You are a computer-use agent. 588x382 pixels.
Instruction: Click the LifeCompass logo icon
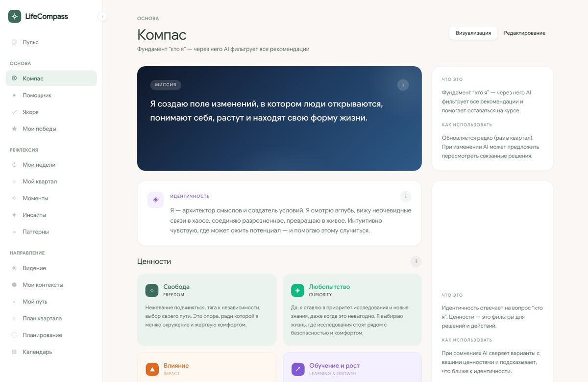pyautogui.click(x=15, y=16)
